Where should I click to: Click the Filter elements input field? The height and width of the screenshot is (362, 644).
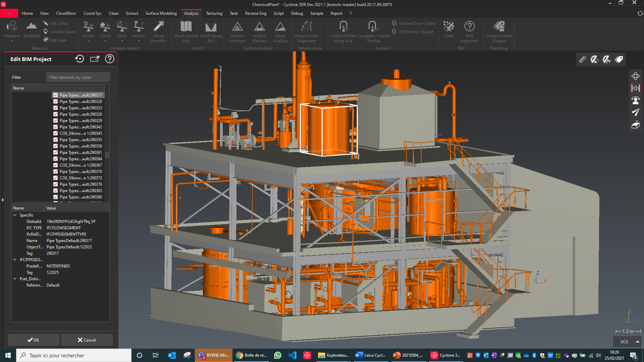[x=78, y=77]
